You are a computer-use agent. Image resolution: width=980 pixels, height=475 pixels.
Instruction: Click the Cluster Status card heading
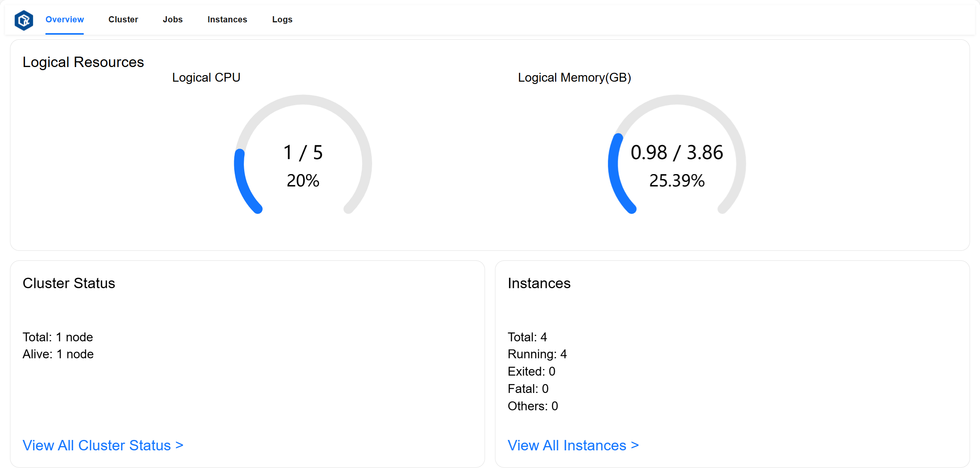[x=69, y=284]
